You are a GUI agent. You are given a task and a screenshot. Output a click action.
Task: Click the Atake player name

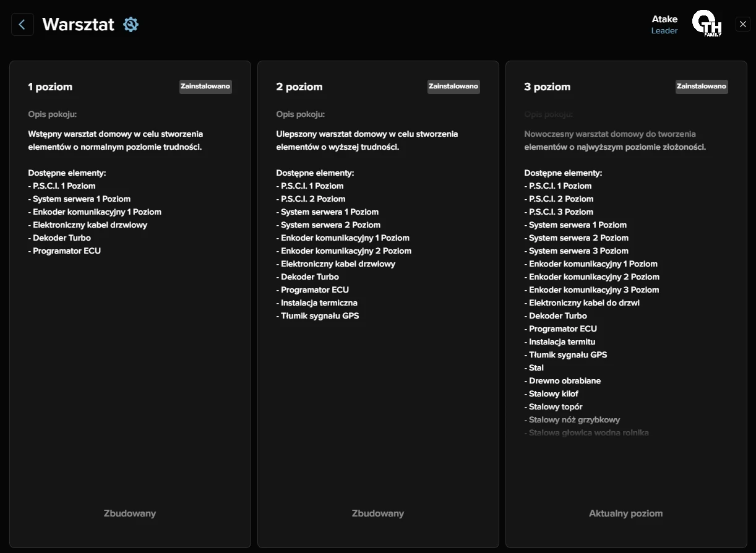[664, 19]
